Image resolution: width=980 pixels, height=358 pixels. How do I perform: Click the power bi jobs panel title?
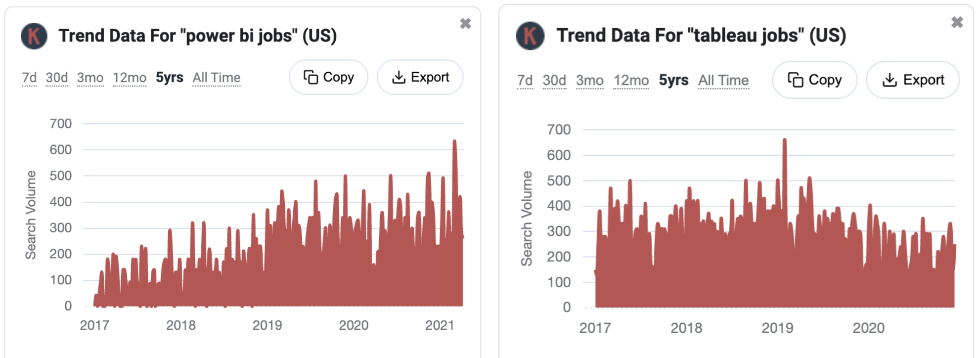pyautogui.click(x=197, y=36)
